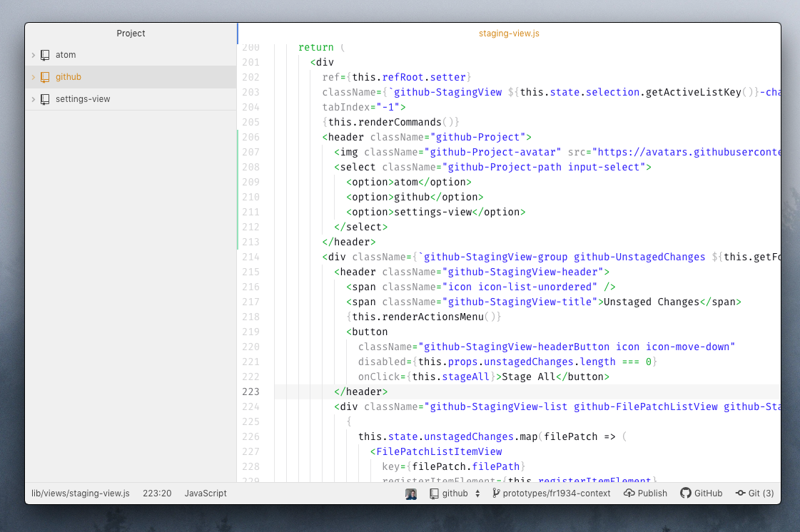Click the repo icon beside github in status bar
The width and height of the screenshot is (800, 532).
click(x=434, y=493)
